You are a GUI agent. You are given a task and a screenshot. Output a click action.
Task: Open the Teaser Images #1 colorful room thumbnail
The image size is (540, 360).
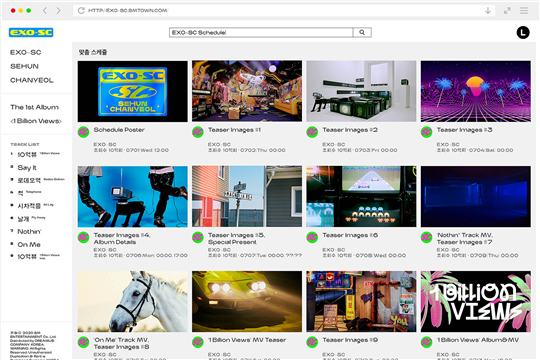(247, 91)
